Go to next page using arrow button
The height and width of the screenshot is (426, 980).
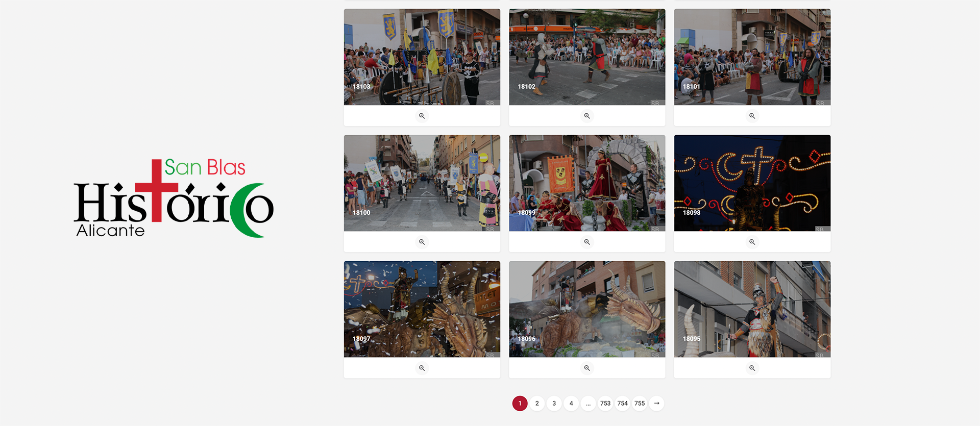tap(656, 403)
